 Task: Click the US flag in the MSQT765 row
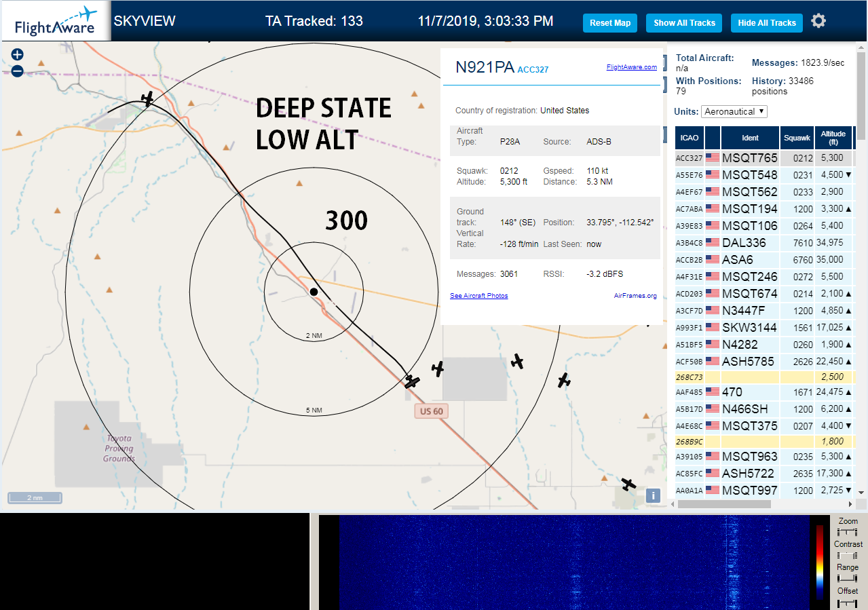(x=713, y=158)
